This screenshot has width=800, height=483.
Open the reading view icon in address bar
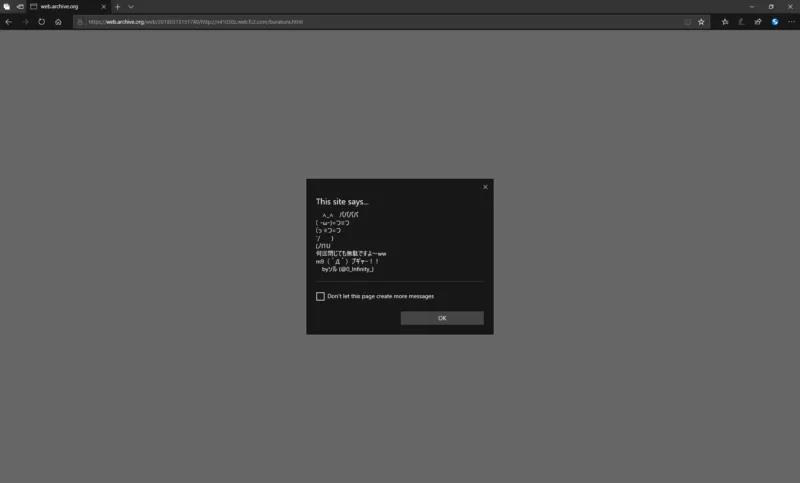(x=686, y=21)
